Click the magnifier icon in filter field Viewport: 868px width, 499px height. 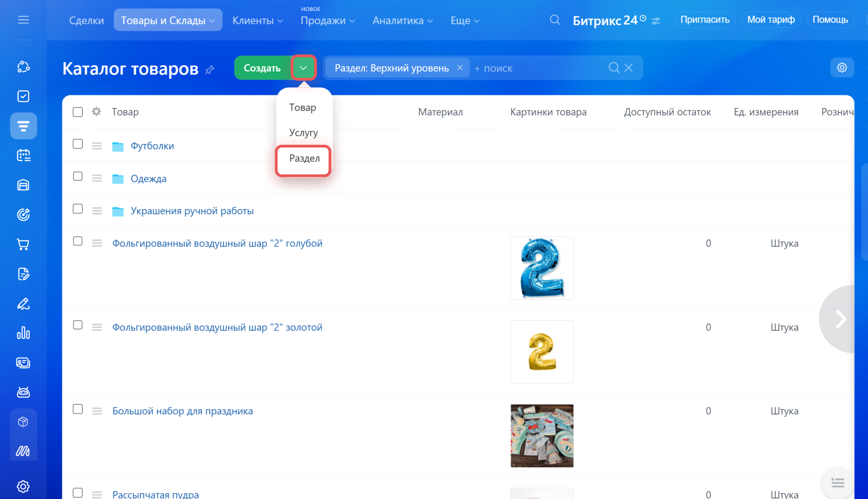coord(614,68)
